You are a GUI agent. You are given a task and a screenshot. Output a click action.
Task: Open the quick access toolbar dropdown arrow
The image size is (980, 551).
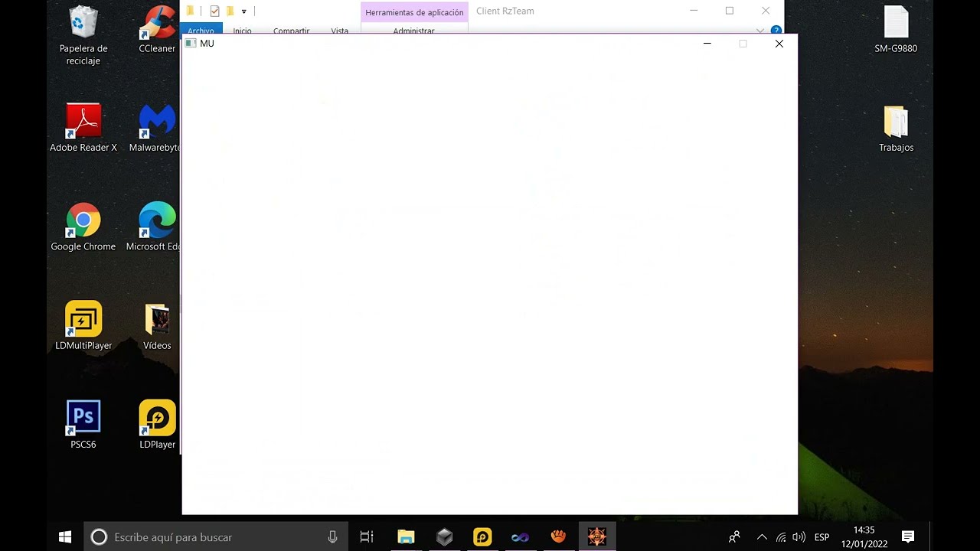point(244,11)
